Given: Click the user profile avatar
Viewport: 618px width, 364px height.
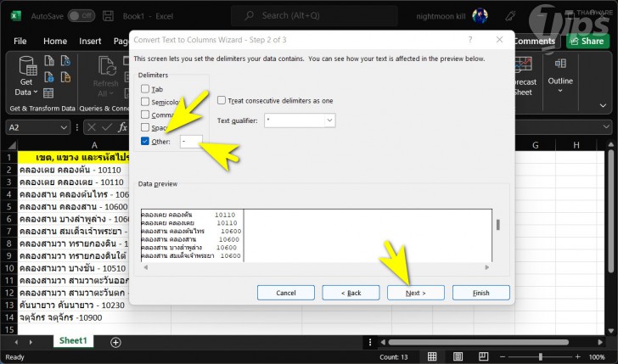Looking at the screenshot, I should (x=480, y=16).
